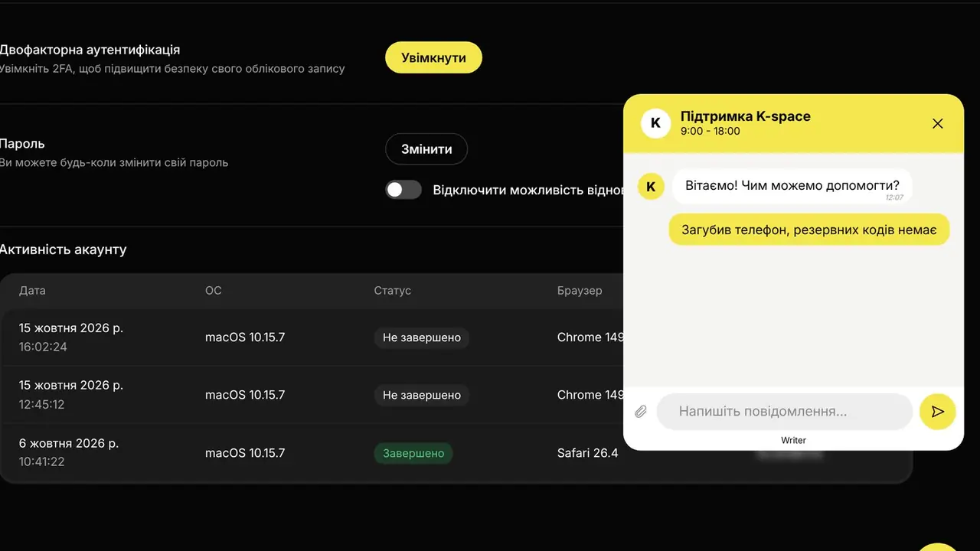
Task: Select the Дата column header
Action: point(32,291)
